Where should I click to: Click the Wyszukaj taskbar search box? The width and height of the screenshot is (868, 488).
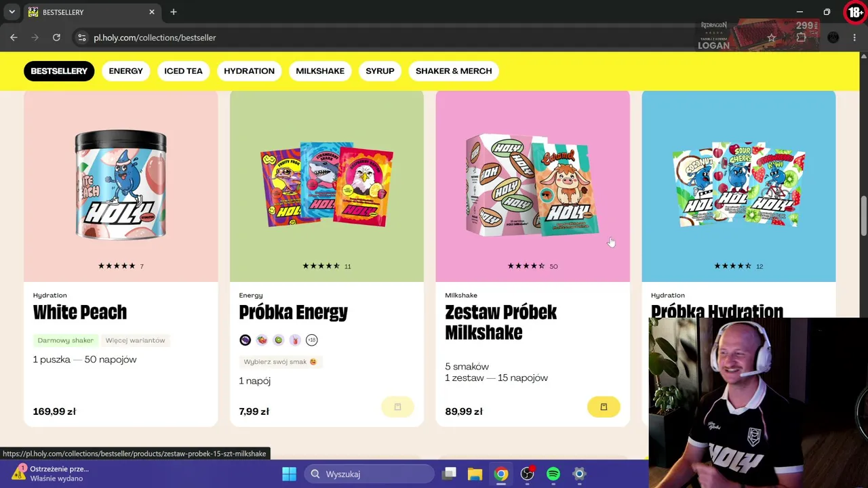click(368, 474)
